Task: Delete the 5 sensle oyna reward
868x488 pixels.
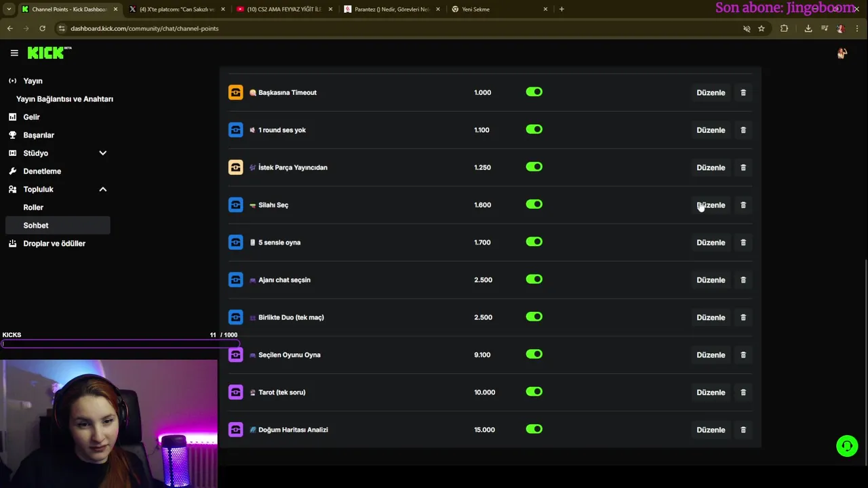Action: pos(743,242)
